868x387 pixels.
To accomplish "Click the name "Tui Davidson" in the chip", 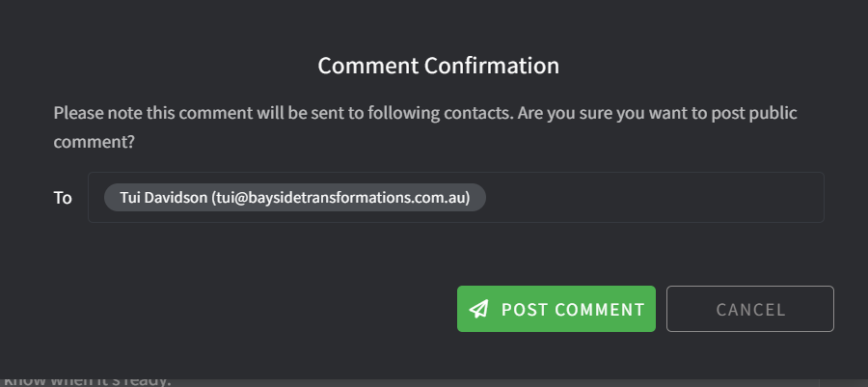I will pyautogui.click(x=164, y=198).
